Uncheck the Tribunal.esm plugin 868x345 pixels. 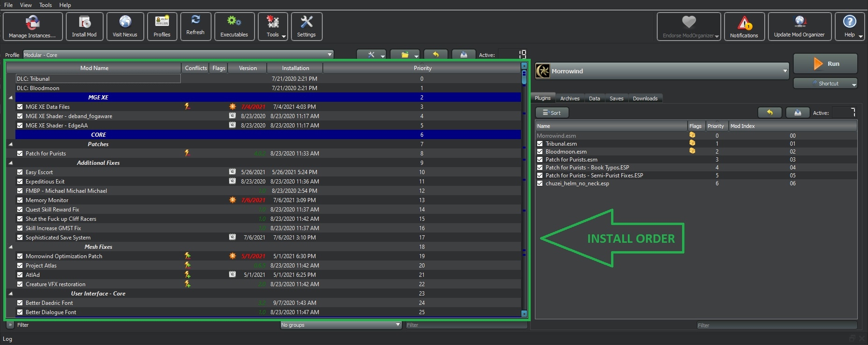(x=540, y=144)
